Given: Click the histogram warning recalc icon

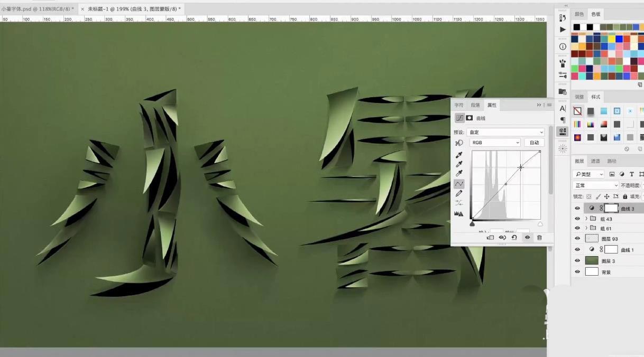Looking at the screenshot, I should 459,214.
